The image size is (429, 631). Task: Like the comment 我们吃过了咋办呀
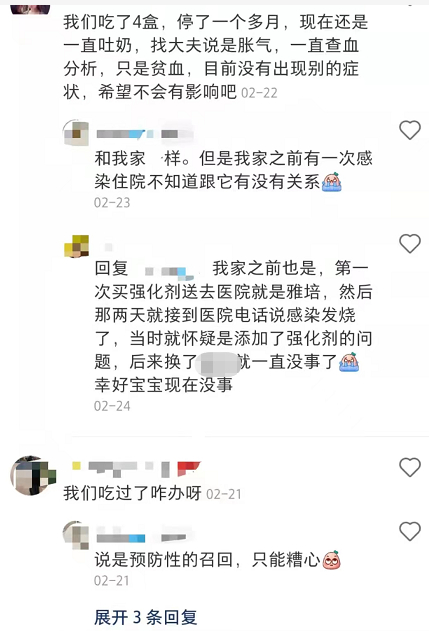pyautogui.click(x=410, y=467)
